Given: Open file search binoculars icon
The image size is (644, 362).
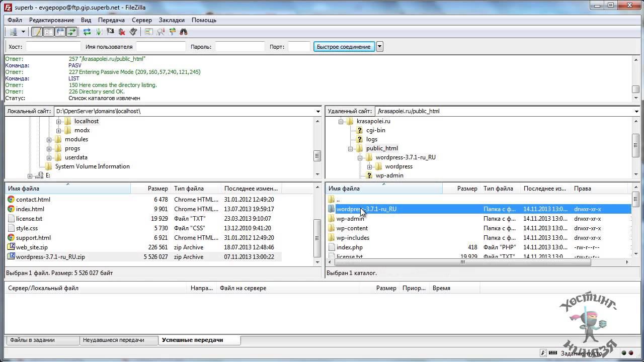Looking at the screenshot, I should (184, 32).
